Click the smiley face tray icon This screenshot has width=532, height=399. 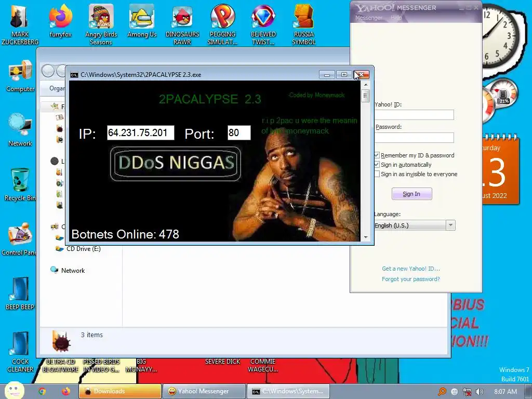pos(454,392)
